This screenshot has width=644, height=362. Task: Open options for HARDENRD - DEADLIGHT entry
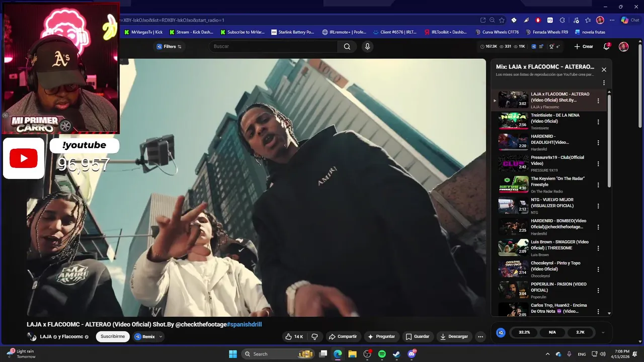point(598,143)
